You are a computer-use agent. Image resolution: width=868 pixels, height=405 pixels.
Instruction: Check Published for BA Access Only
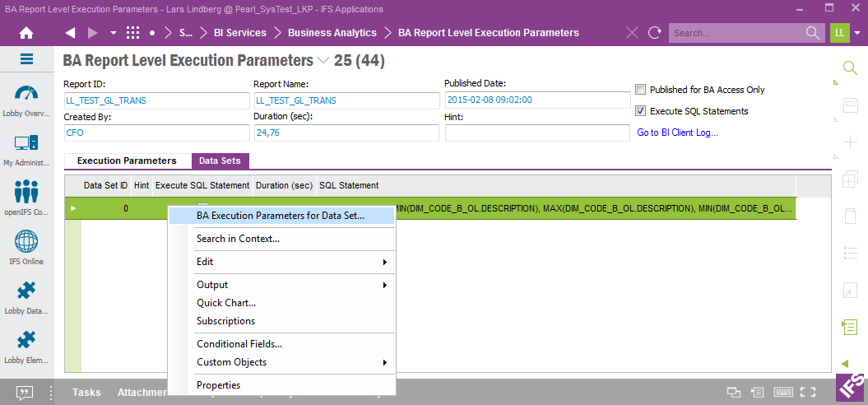640,89
